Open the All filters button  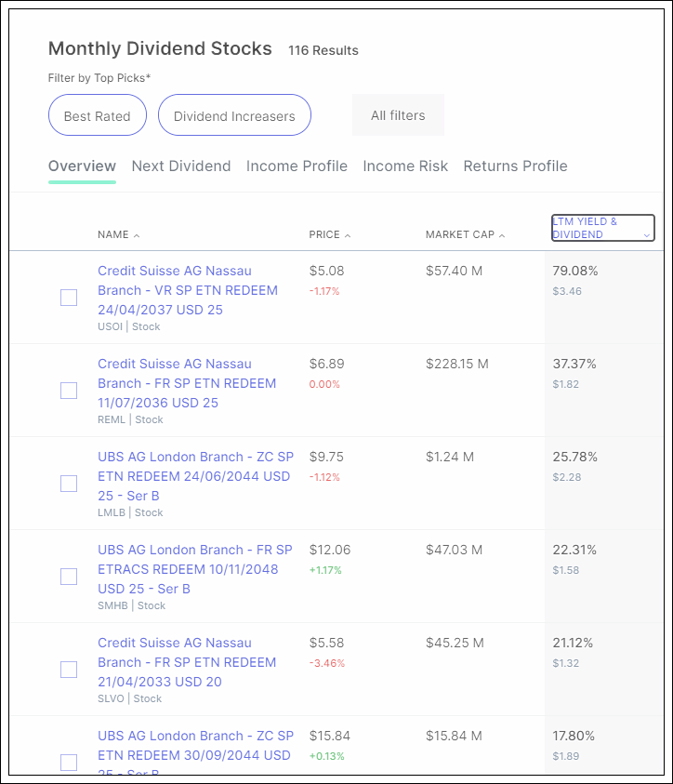click(x=398, y=115)
